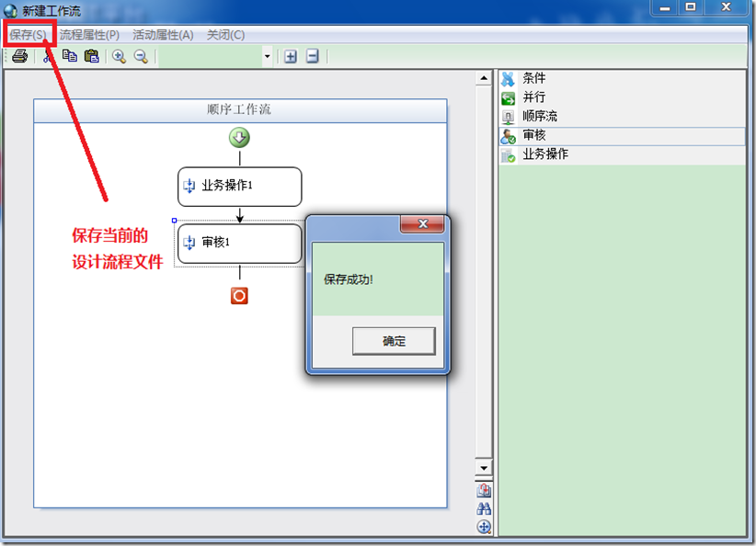Click the 并行 green arrows icon
This screenshot has width=756, height=546.
[509, 98]
